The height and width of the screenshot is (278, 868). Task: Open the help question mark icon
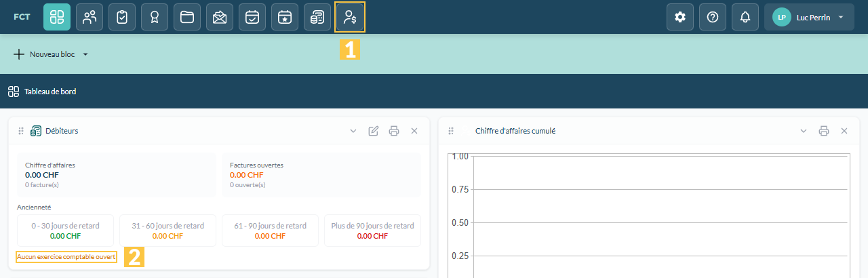[713, 17]
